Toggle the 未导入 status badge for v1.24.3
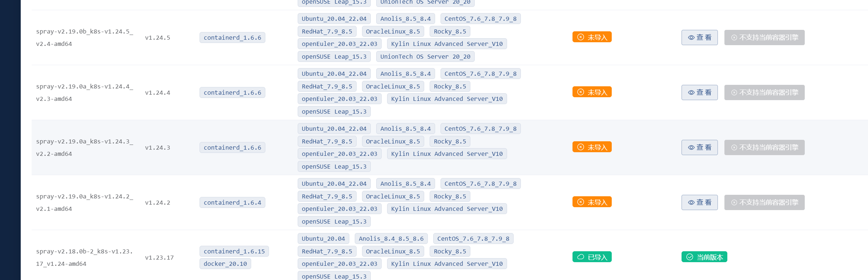The image size is (868, 280). (592, 147)
